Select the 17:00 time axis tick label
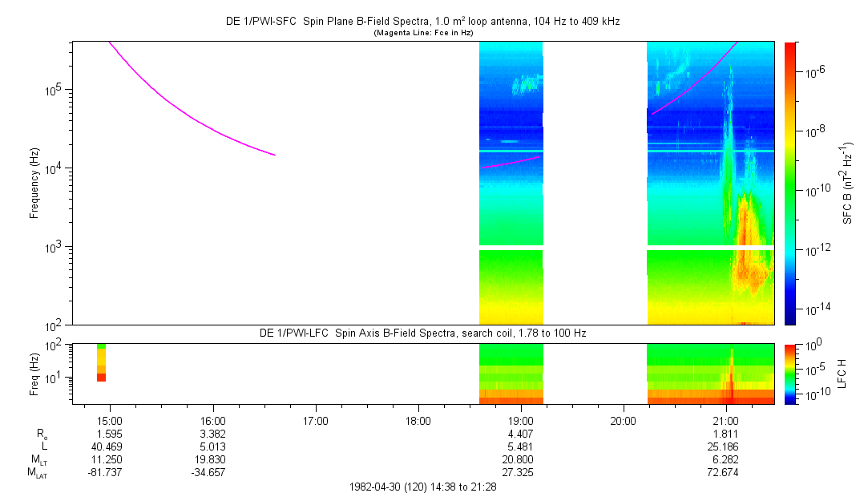This screenshot has width=868, height=497. coord(315,420)
